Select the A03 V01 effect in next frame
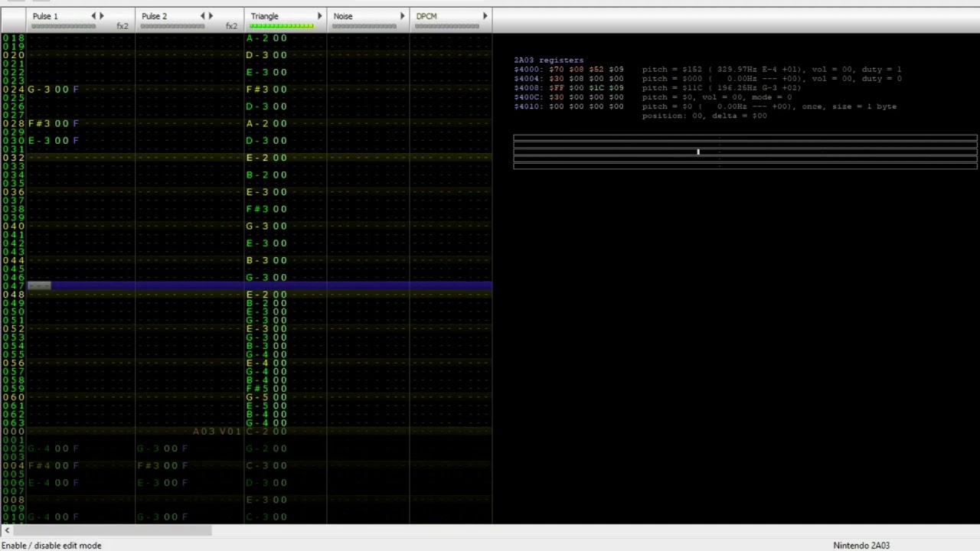Image resolution: width=980 pixels, height=551 pixels. [x=217, y=432]
